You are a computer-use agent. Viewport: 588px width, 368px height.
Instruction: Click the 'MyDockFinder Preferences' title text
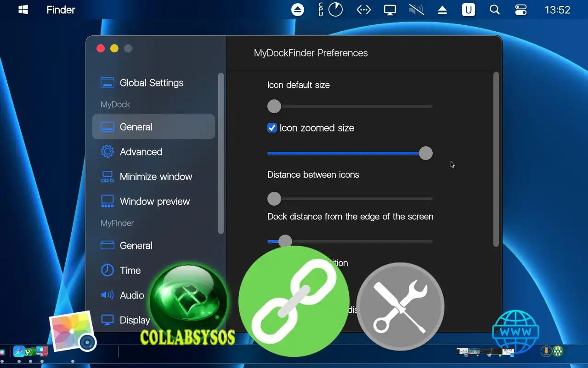click(x=311, y=53)
